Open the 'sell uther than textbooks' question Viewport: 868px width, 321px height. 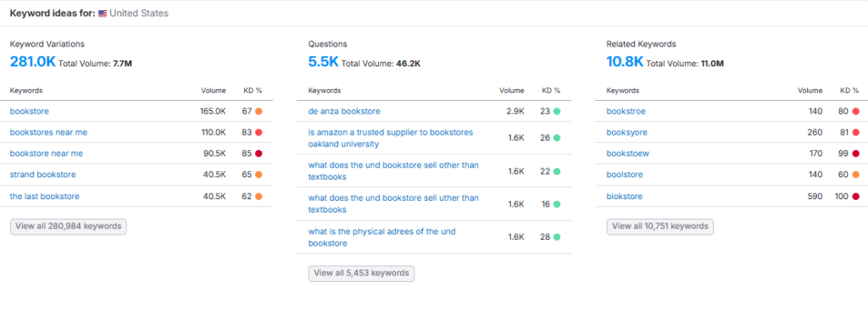tap(393, 203)
